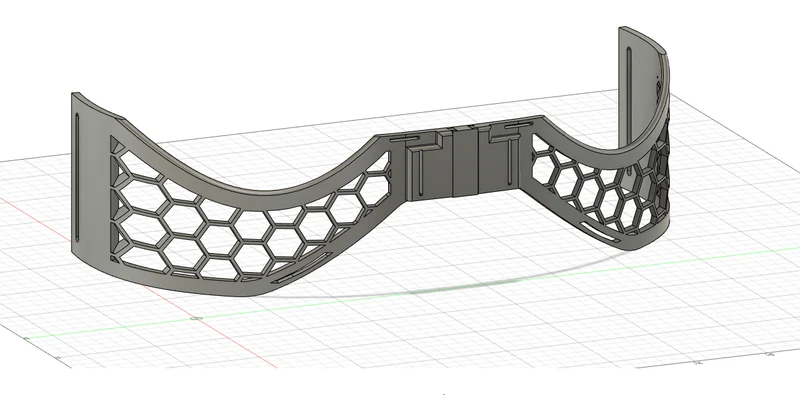Image resolution: width=800 pixels, height=395 pixels.
Task: Select the top face of right upright end
Action: click(643, 39)
